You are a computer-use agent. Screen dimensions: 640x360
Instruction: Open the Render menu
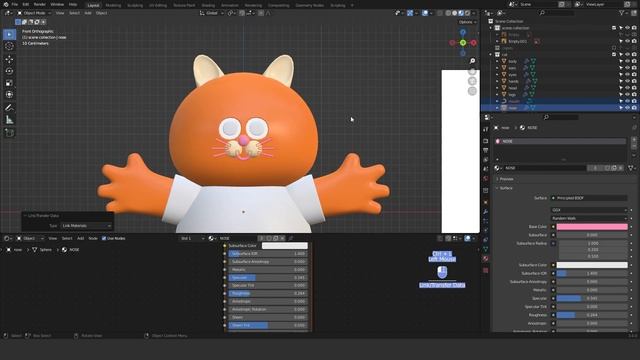pyautogui.click(x=40, y=4)
